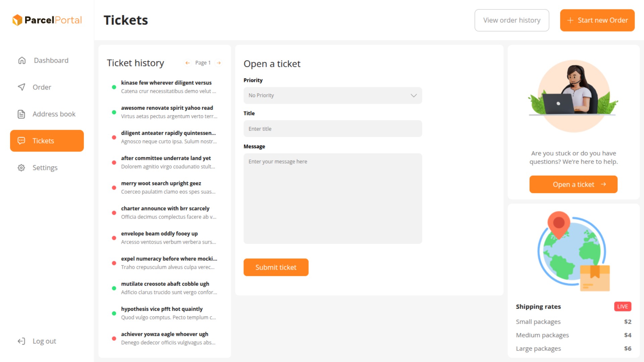
Task: Click the red status dot on merry woot ticket
Action: pyautogui.click(x=114, y=188)
